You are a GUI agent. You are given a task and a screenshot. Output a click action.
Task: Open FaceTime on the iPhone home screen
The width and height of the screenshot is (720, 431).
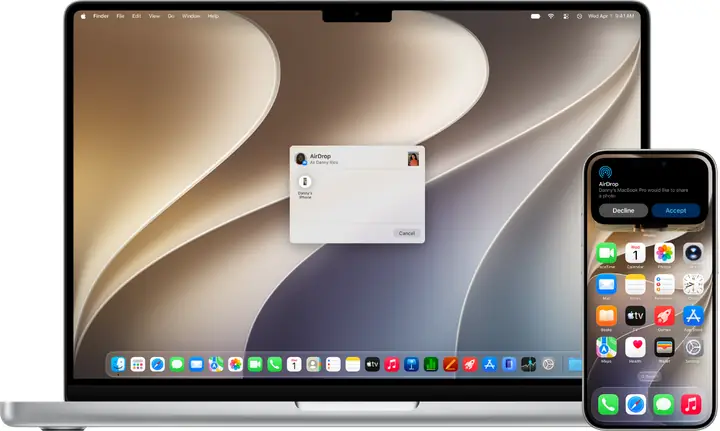pos(606,253)
